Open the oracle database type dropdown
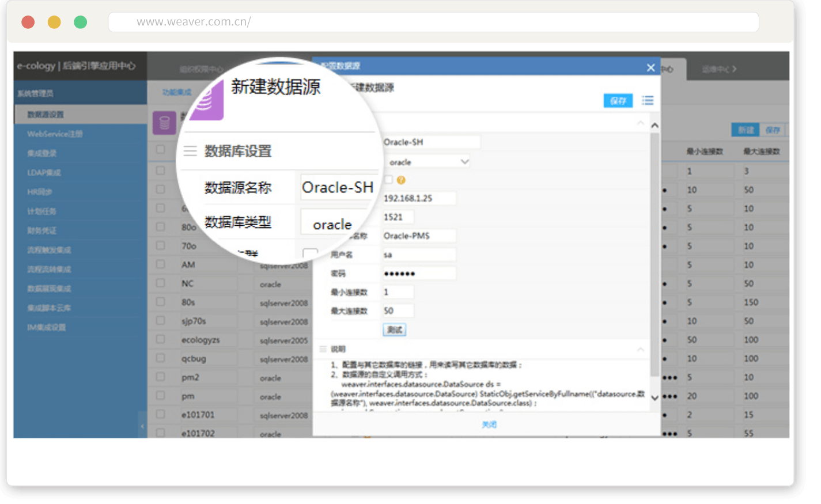The image size is (821, 504). click(429, 162)
